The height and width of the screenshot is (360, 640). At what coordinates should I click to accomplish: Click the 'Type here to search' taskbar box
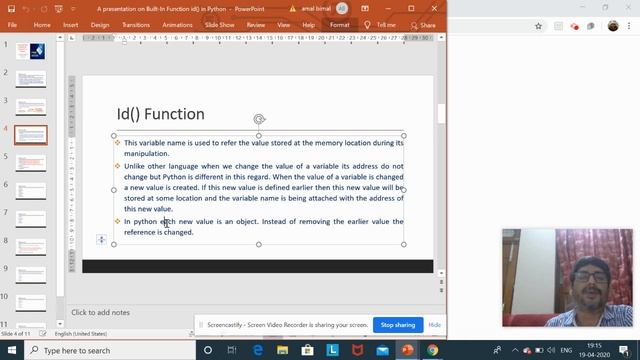[110, 350]
